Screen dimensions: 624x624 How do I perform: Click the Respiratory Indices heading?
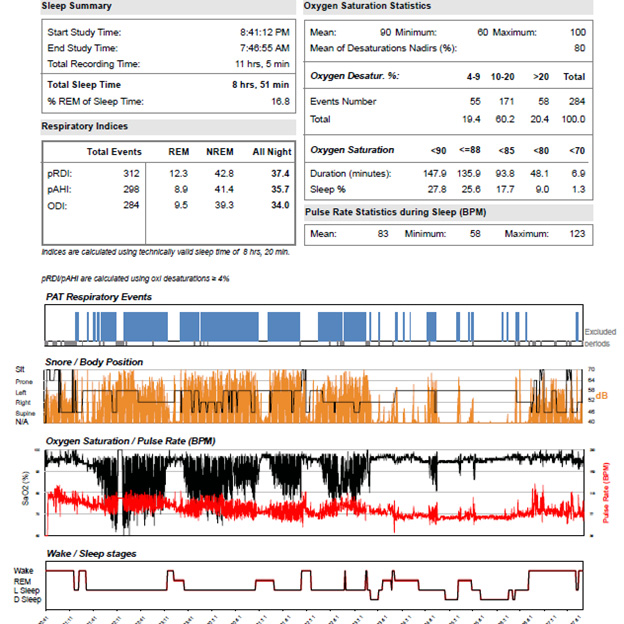[87, 127]
